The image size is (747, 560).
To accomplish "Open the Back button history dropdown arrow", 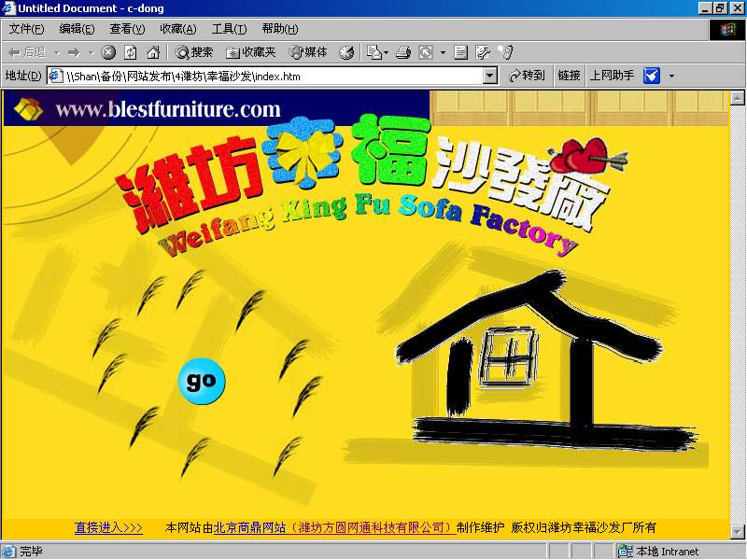I will (57, 52).
